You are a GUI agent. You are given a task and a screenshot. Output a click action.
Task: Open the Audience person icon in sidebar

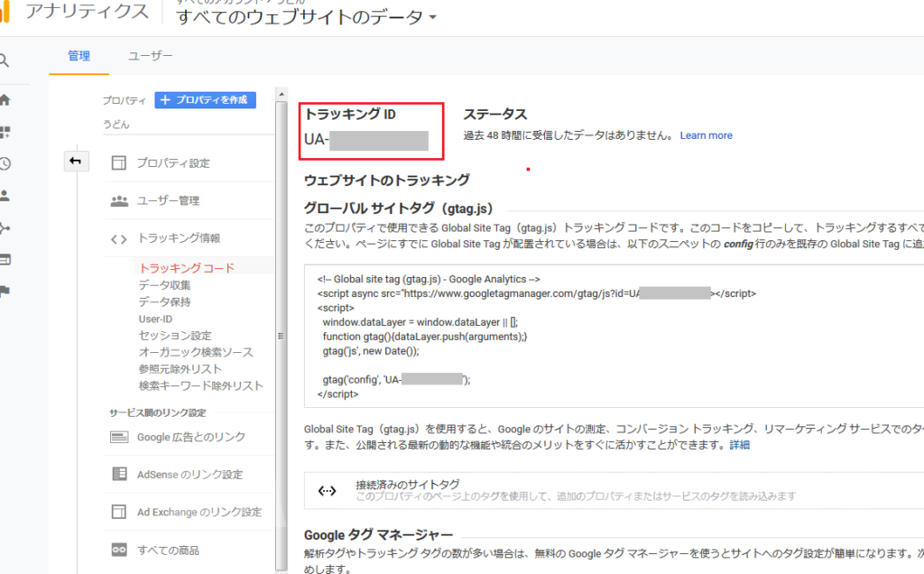(5, 196)
